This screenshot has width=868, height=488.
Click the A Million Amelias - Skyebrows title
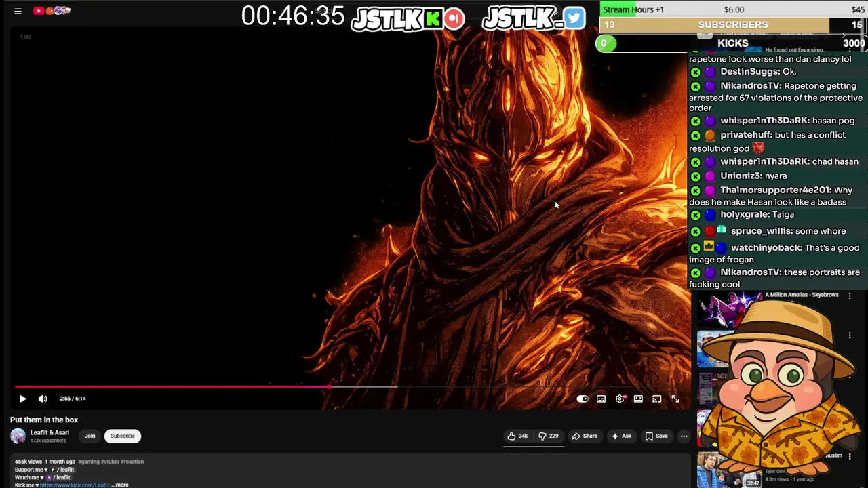point(802,295)
